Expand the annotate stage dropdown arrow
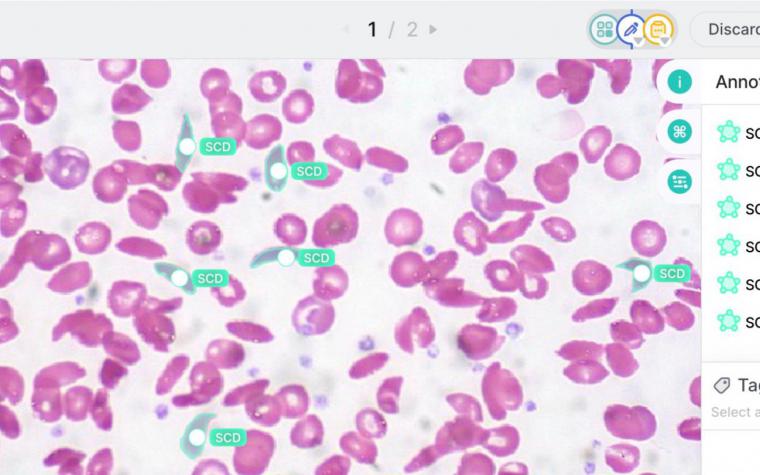 coord(639,41)
